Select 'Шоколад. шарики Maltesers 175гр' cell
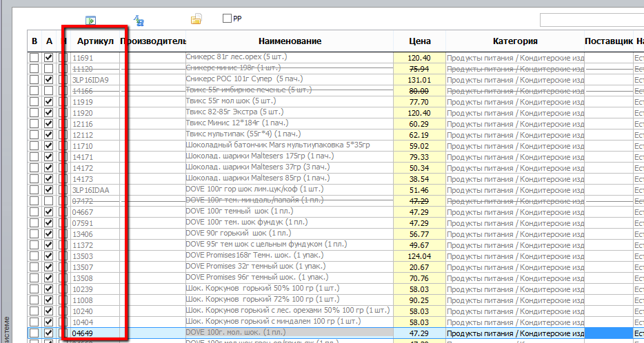 (290, 156)
